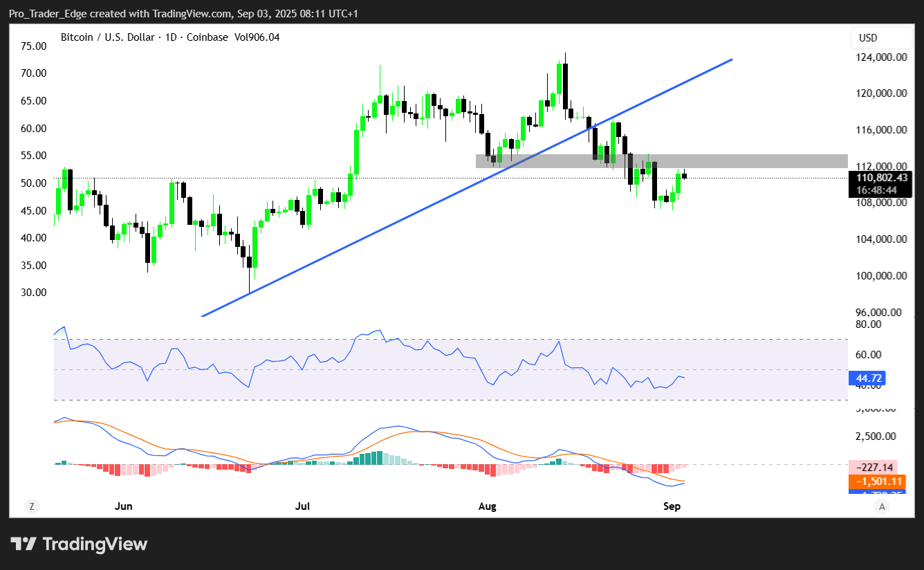This screenshot has width=924, height=570.
Task: Click the 1D interval in the chart title
Action: click(x=167, y=37)
